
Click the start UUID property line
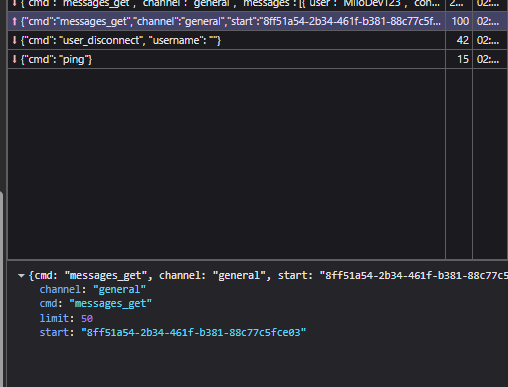173,332
